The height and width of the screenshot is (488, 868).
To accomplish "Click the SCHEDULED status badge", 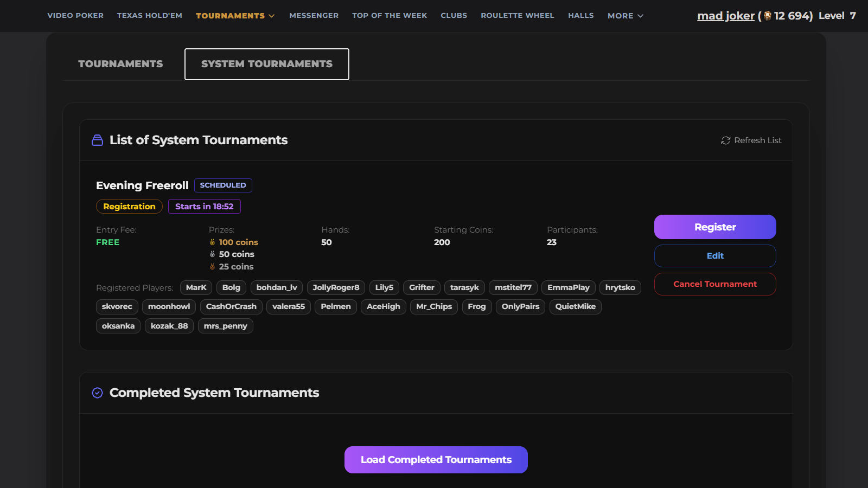I will coord(223,185).
